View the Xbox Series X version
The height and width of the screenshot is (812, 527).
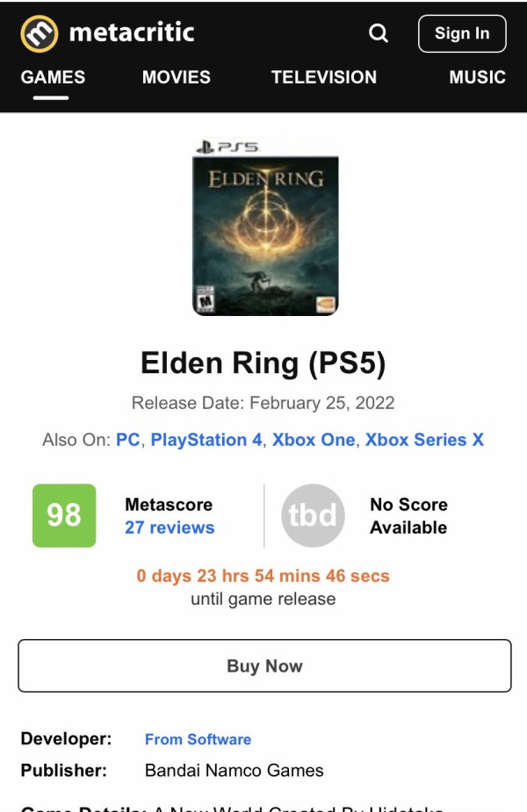[424, 440]
